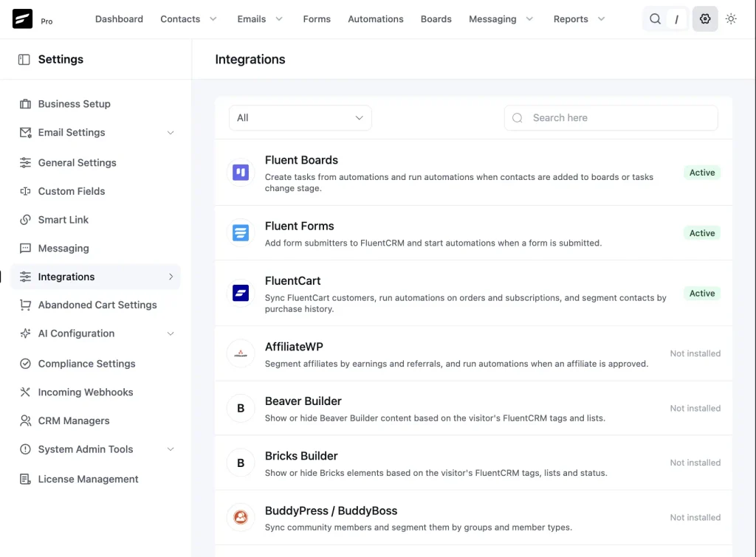756x557 pixels.
Task: Click the CRM Managers people icon
Action: [25, 421]
